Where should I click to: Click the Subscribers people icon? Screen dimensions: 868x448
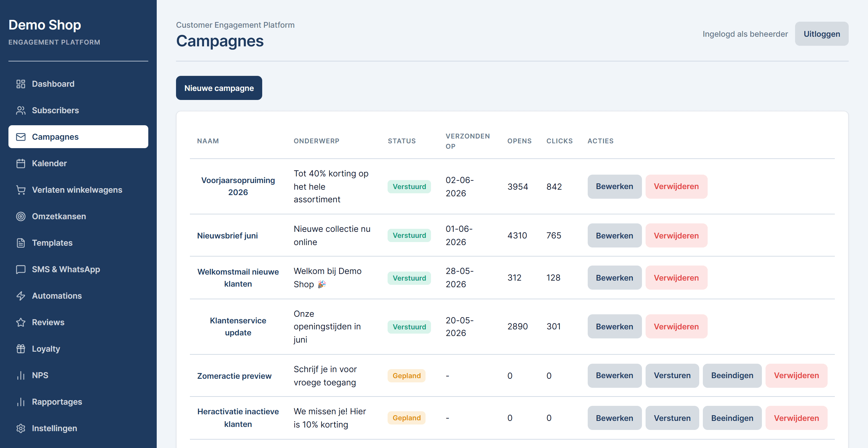click(x=21, y=110)
